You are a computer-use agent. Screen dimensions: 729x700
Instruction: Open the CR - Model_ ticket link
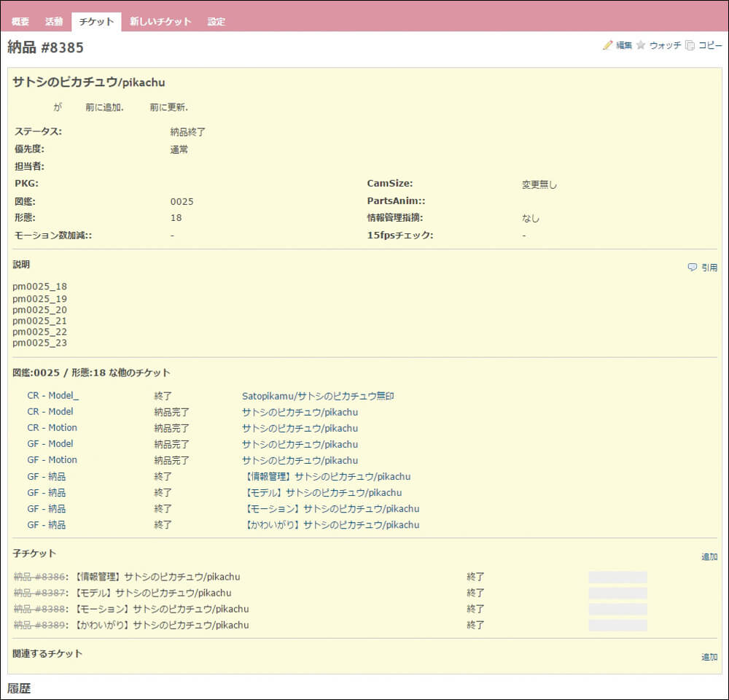53,395
